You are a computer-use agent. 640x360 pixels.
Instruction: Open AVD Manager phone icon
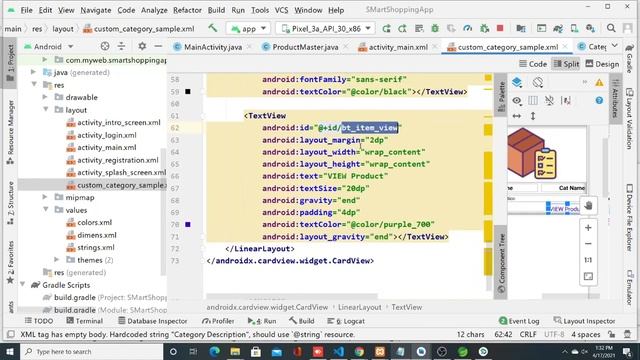pyautogui.click(x=574, y=28)
